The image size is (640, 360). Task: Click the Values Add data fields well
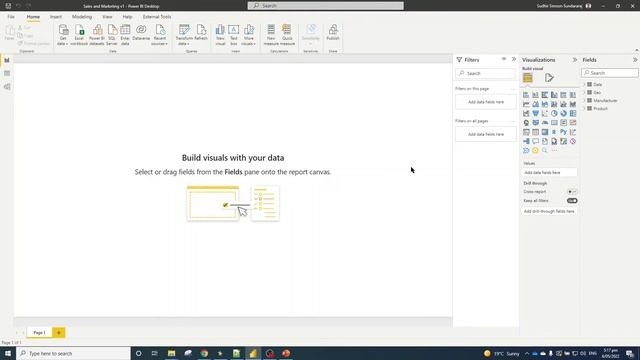(550, 173)
